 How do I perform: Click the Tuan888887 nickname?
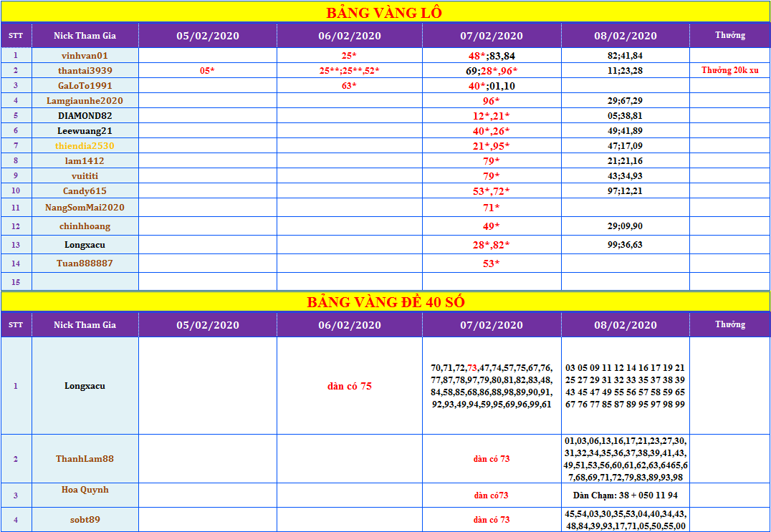[x=85, y=263]
